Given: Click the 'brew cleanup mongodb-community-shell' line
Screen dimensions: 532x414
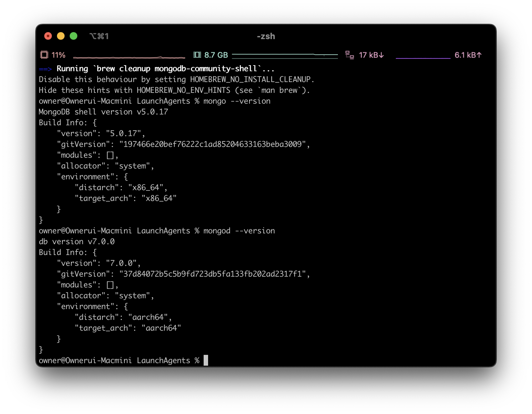Looking at the screenshot, I should click(x=157, y=69).
